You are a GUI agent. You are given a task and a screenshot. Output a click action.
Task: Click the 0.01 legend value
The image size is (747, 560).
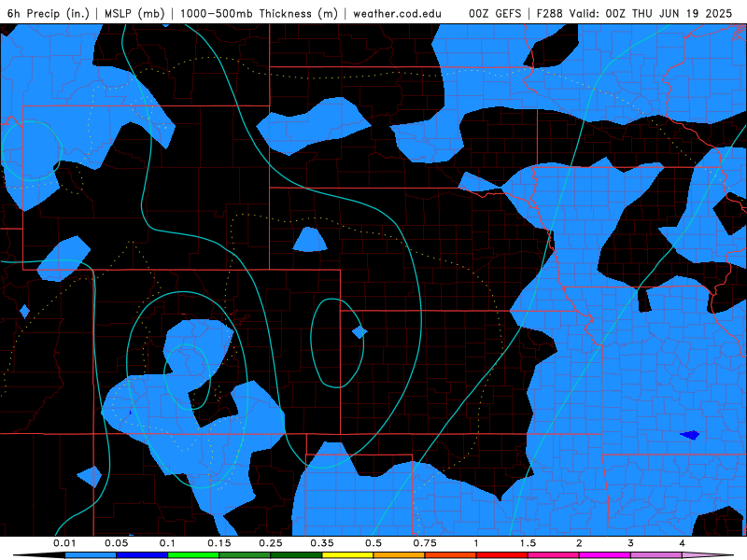[x=64, y=543]
